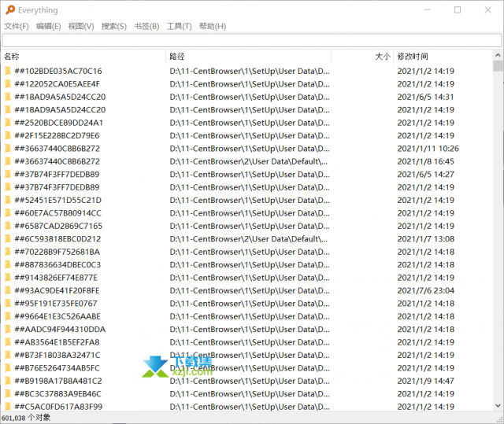Click folder icon of ##2520BDCE89DD24A1

[8, 122]
